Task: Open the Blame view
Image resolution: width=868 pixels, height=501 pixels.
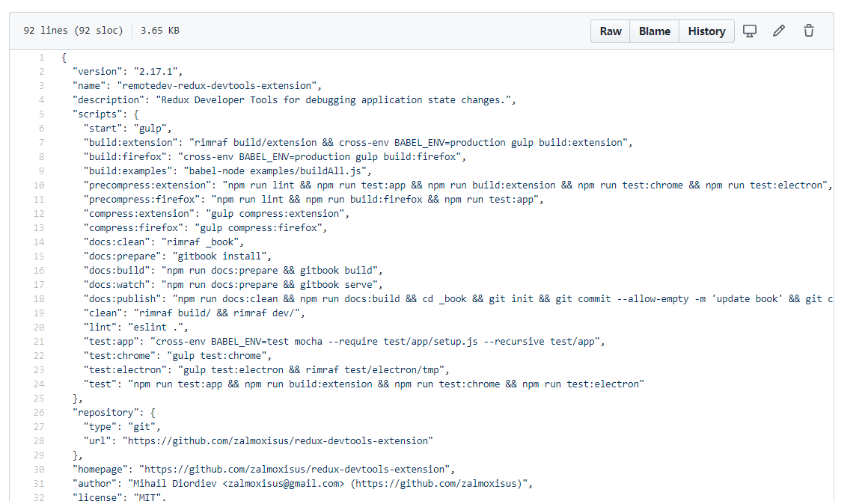Action: tap(654, 31)
